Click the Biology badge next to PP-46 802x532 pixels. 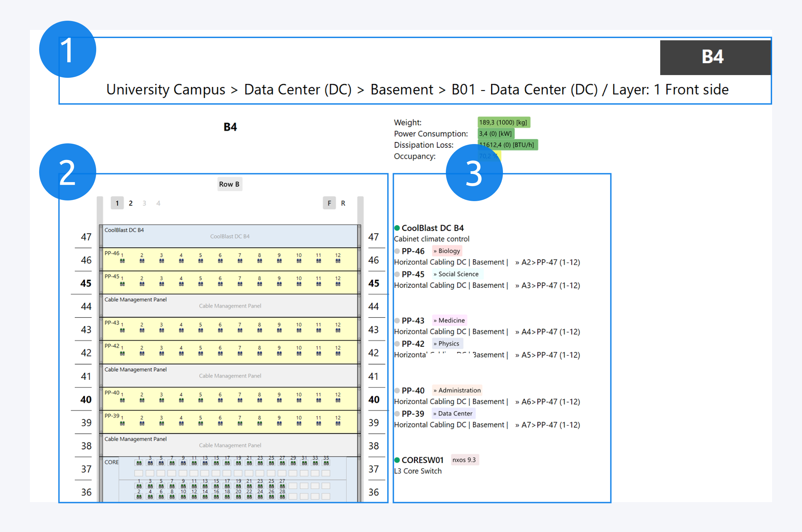tap(447, 251)
